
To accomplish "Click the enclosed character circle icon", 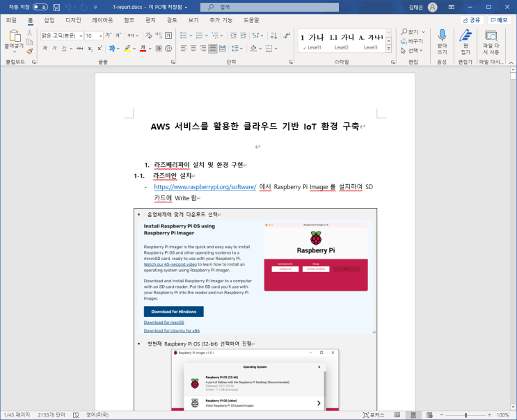I will (168, 49).
